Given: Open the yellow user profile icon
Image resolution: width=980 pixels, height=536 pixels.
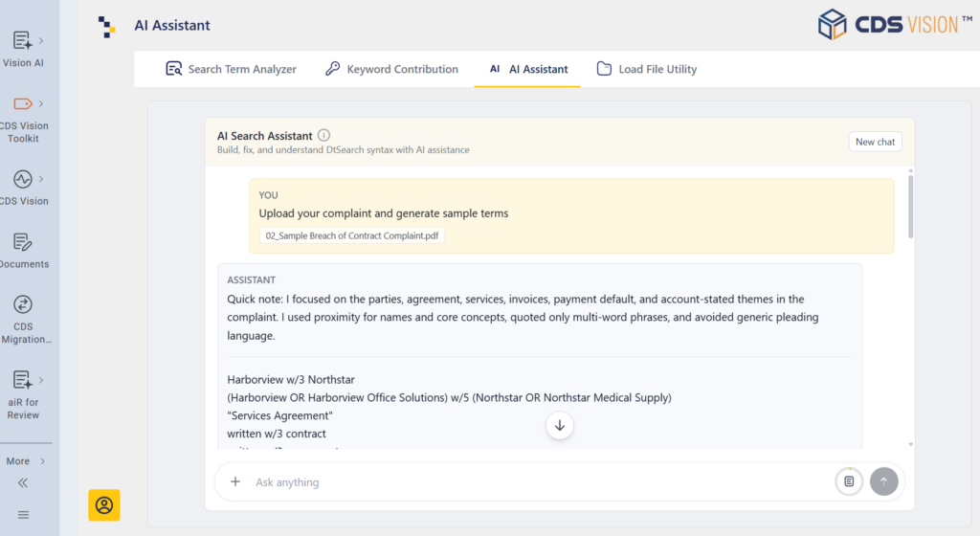Looking at the screenshot, I should tap(103, 504).
